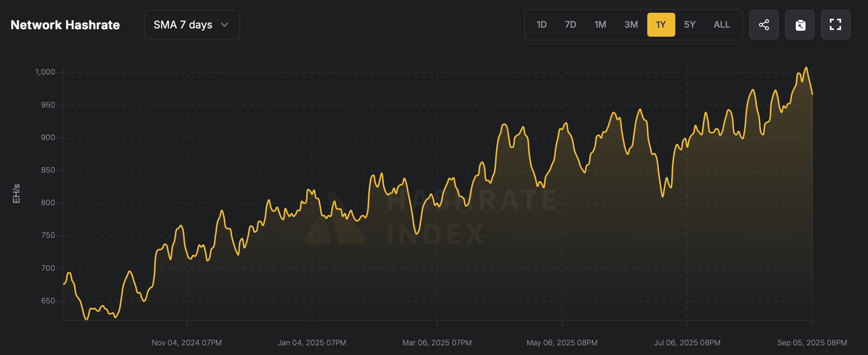Click the EH/s axis unit label
Viewport: 868px width, 355px height.
(16, 194)
